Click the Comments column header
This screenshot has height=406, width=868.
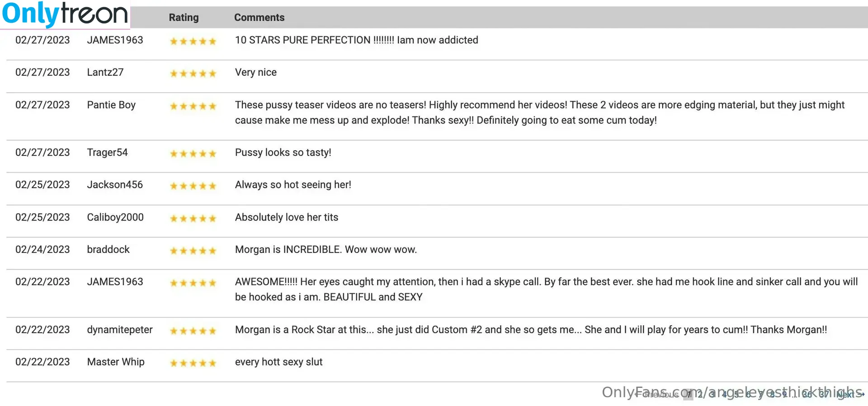(259, 18)
